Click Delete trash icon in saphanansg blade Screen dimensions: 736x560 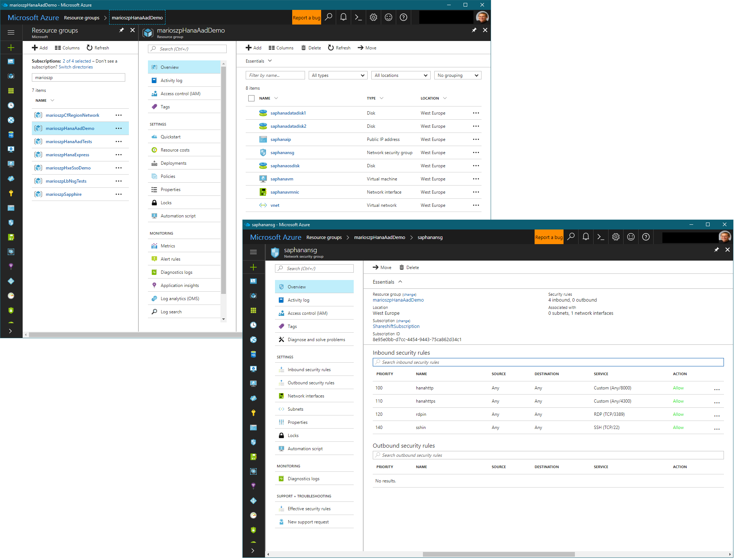(x=402, y=268)
